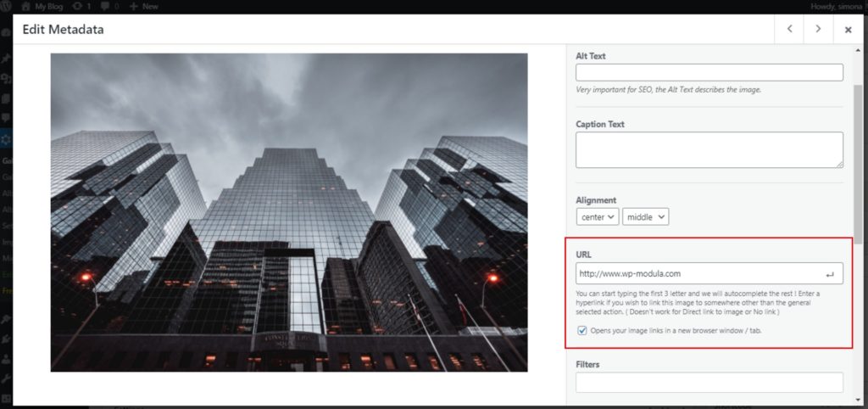Image resolution: width=868 pixels, height=409 pixels.
Task: Open the middle vertical alignment dropdown
Action: [645, 217]
